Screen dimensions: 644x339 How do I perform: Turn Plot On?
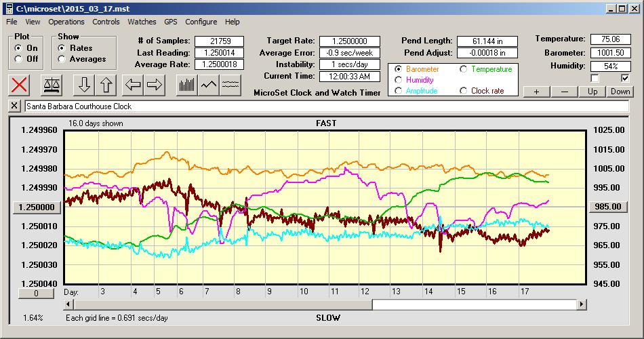(18, 48)
